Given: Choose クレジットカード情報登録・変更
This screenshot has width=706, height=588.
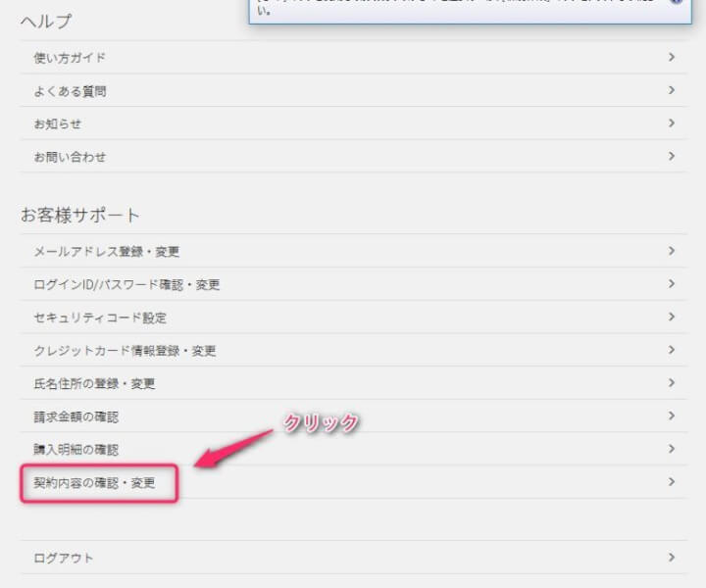Looking at the screenshot, I should coord(125,351).
